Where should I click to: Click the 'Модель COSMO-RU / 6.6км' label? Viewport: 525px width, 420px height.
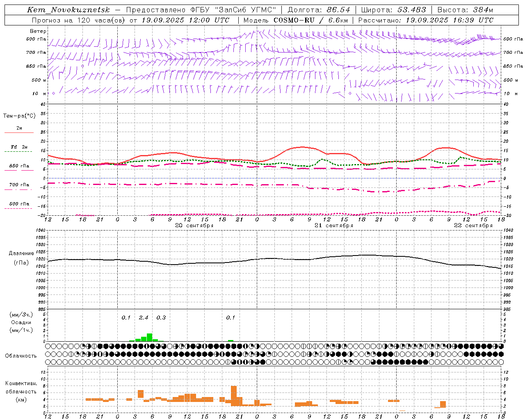point(296,20)
